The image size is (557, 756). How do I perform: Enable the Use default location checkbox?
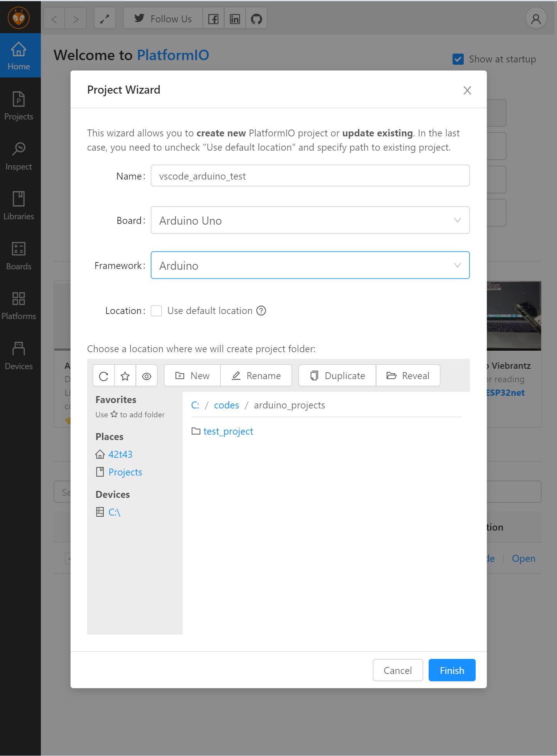point(156,311)
